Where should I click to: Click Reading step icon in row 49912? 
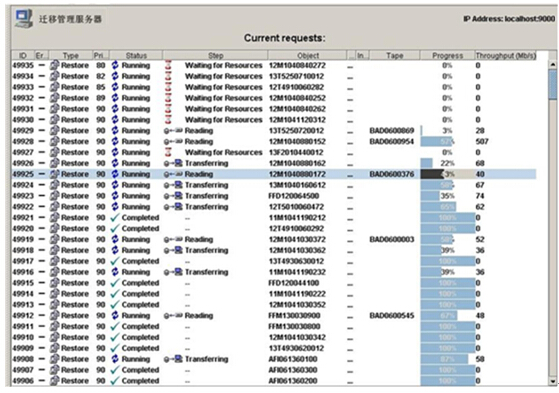pos(173,316)
